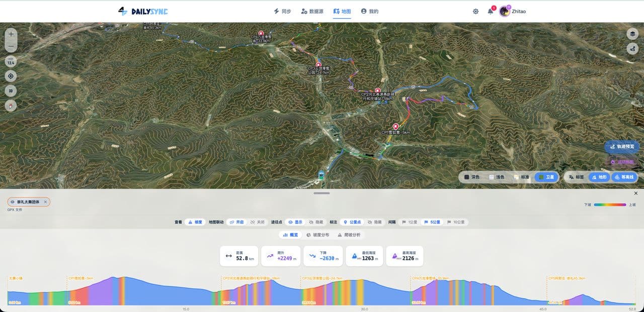Open the 坡度分布 tab
644x312 pixels.
pos(317,235)
